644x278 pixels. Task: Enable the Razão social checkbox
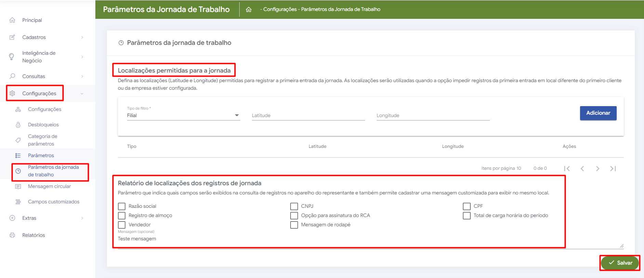[122, 206]
